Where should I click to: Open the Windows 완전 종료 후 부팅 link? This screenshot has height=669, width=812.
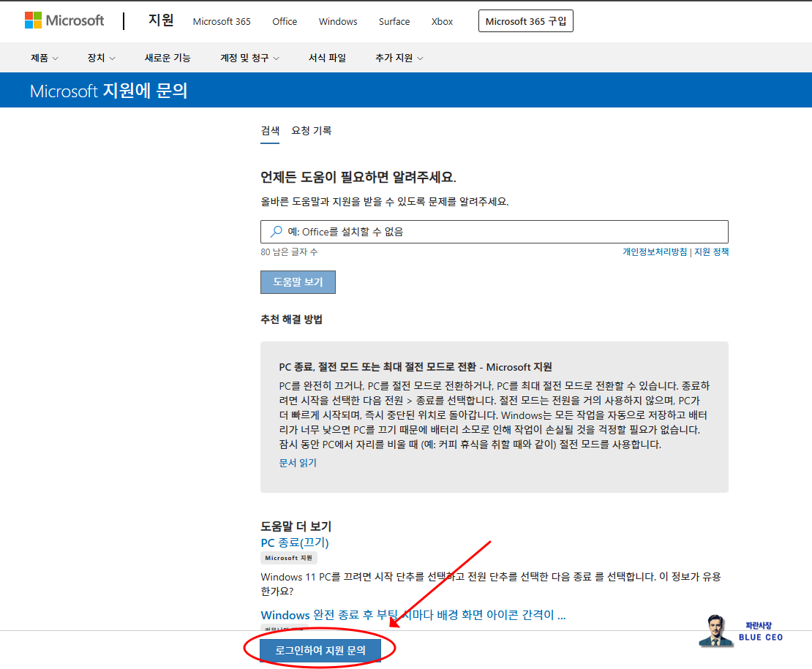[413, 615]
